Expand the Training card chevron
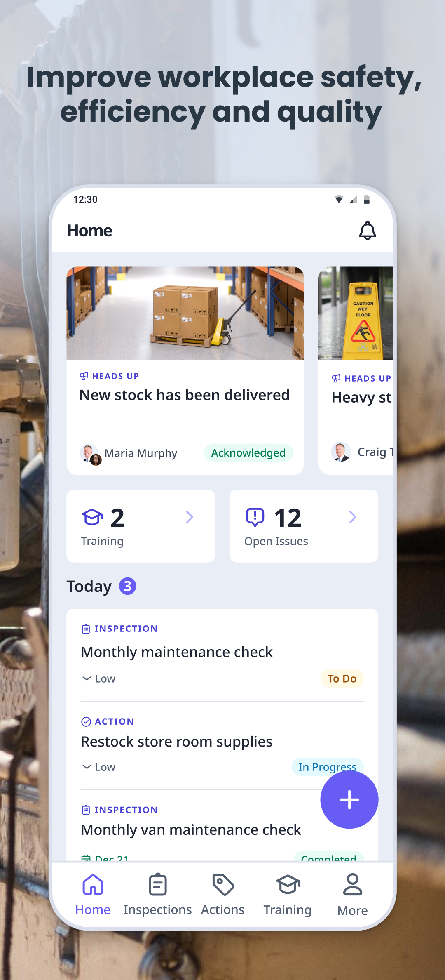445x980 pixels. [189, 517]
